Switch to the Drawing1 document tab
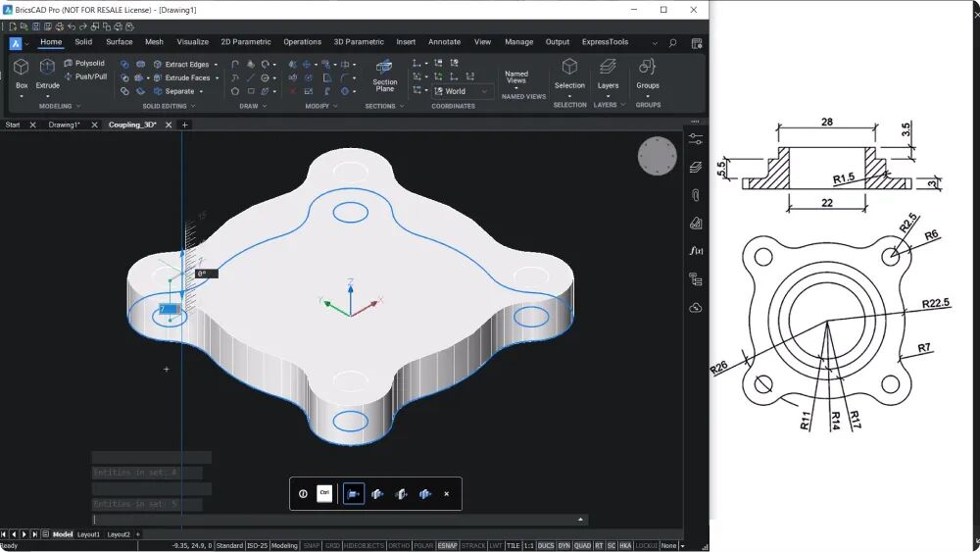 [65, 125]
